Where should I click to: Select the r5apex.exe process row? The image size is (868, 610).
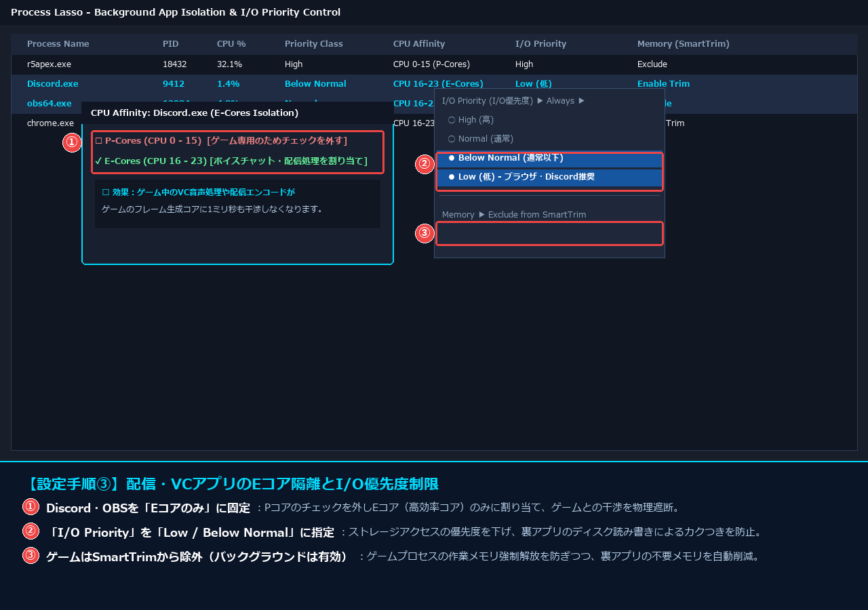[434, 64]
